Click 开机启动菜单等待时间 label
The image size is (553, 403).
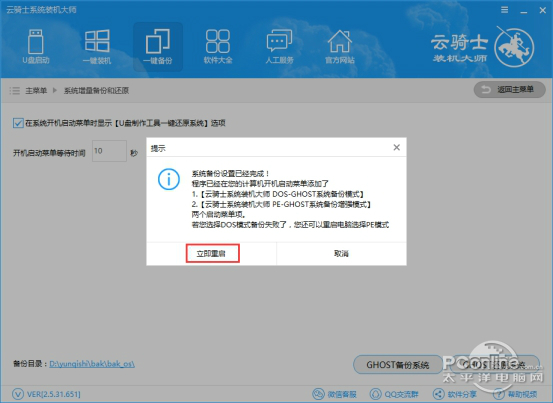click(49, 153)
